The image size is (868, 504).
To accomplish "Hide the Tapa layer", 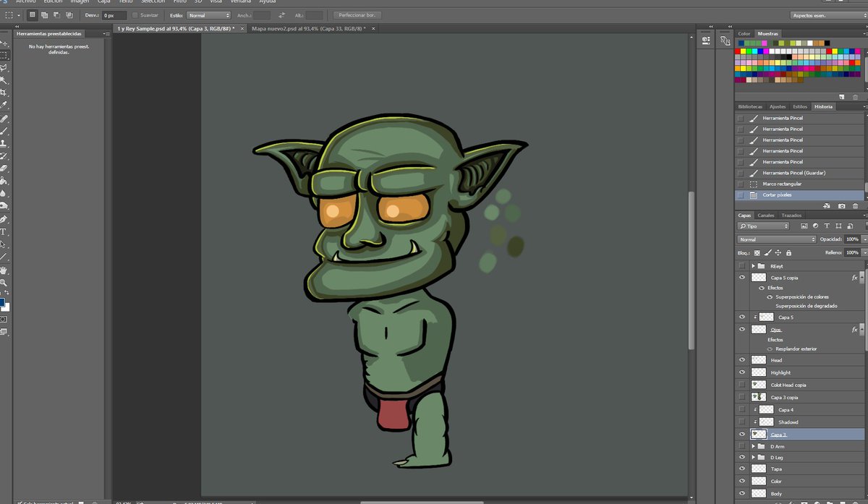I will click(741, 469).
